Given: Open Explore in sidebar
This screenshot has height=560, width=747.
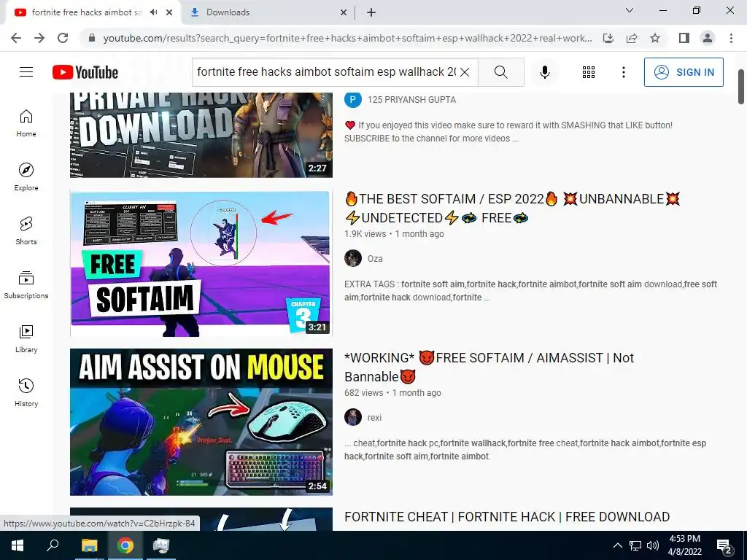Looking at the screenshot, I should click(x=26, y=177).
